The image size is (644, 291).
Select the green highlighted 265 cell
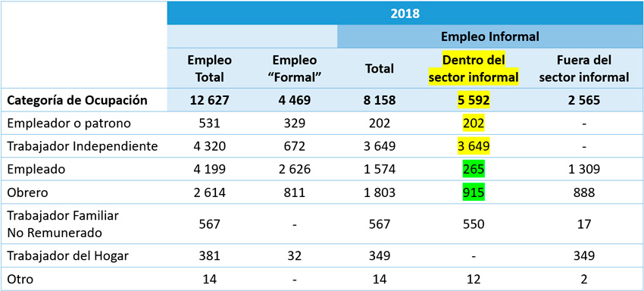(x=473, y=169)
